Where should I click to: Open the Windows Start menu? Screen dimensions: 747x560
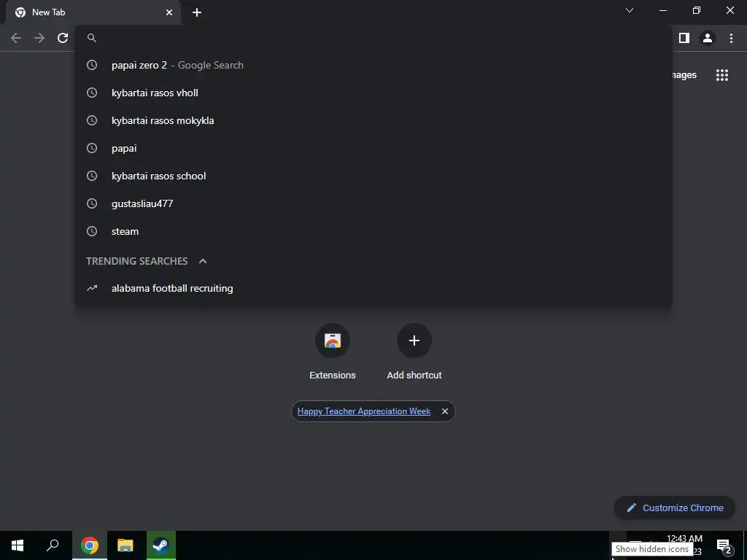pos(18,545)
